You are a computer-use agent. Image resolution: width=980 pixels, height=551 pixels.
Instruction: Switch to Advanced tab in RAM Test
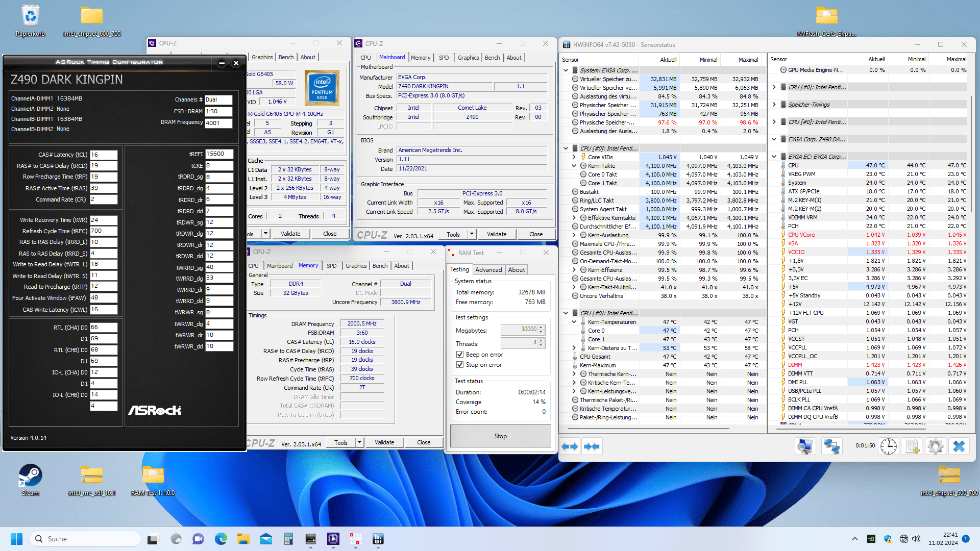(488, 270)
